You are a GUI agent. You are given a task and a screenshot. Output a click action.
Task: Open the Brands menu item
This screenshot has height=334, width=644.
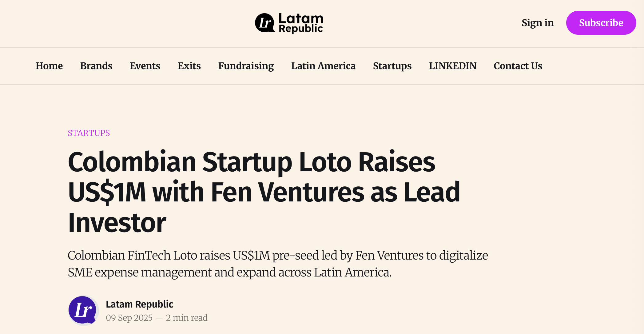tap(96, 66)
